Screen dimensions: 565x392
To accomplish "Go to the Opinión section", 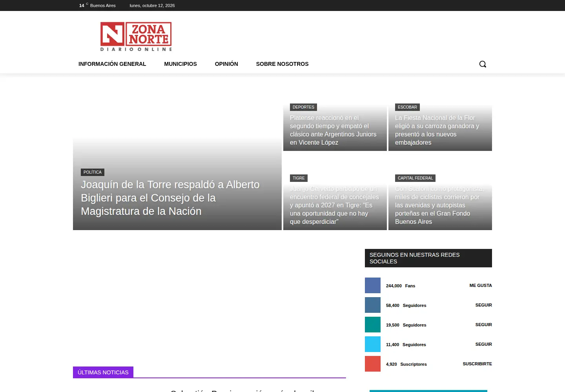I will [x=226, y=64].
